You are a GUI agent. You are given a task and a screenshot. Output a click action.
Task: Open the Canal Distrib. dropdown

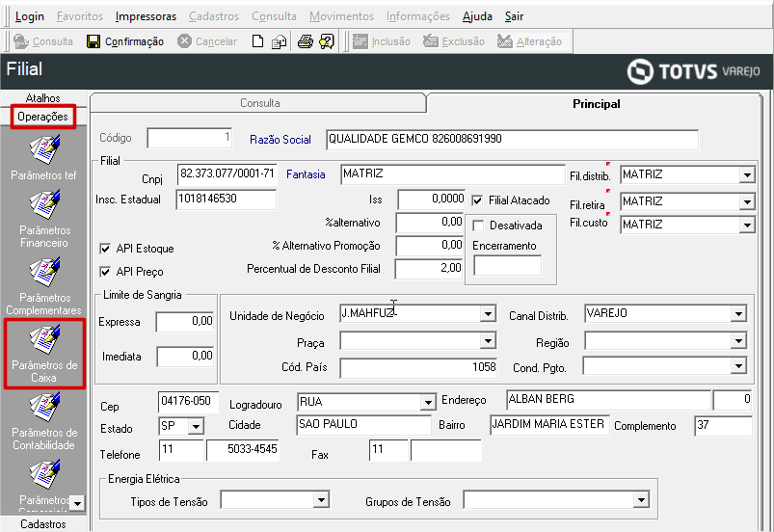click(x=738, y=314)
